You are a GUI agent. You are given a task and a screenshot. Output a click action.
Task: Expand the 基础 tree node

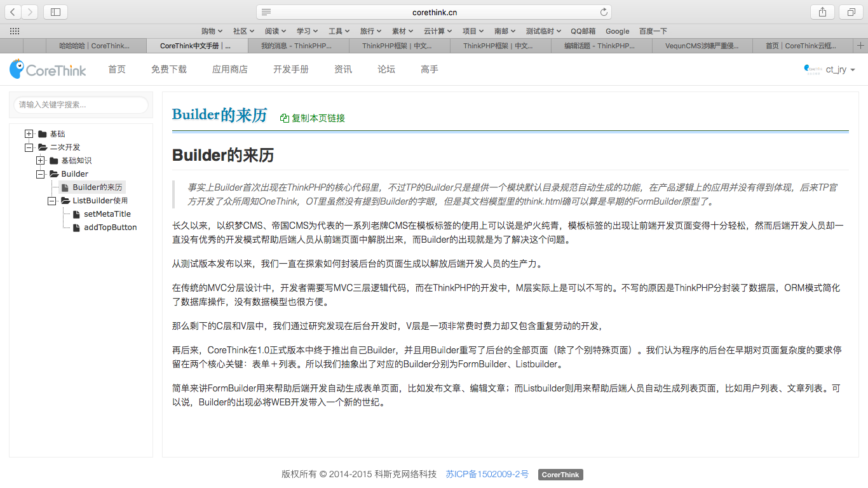pyautogui.click(x=29, y=134)
